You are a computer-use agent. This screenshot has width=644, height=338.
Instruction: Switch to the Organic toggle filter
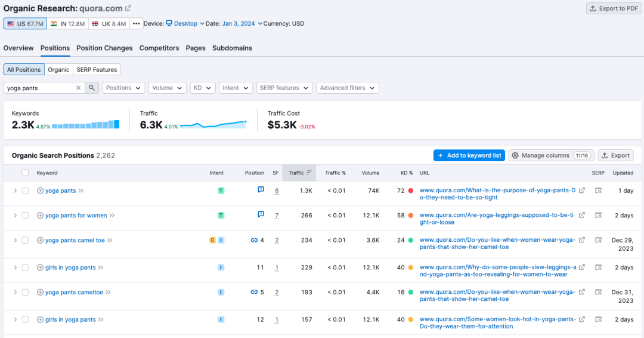58,69
